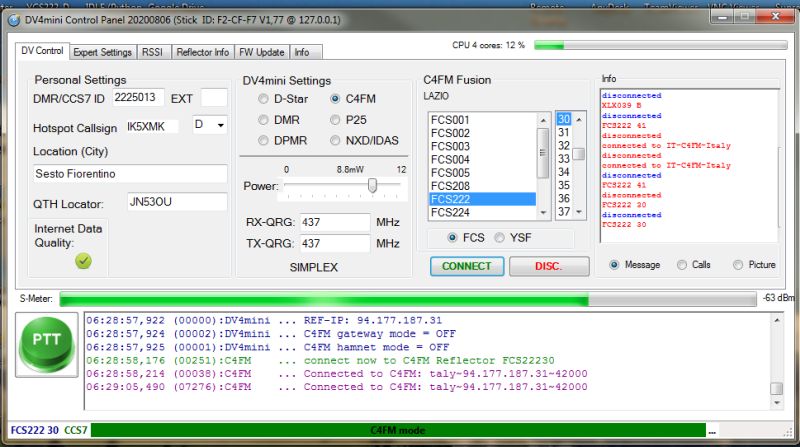Select the DMR mode radio button

point(263,120)
